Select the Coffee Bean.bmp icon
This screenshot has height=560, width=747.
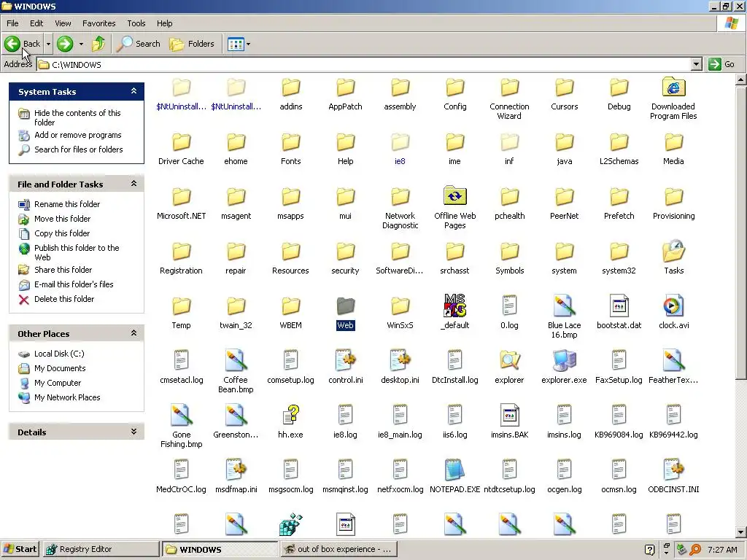point(236,360)
